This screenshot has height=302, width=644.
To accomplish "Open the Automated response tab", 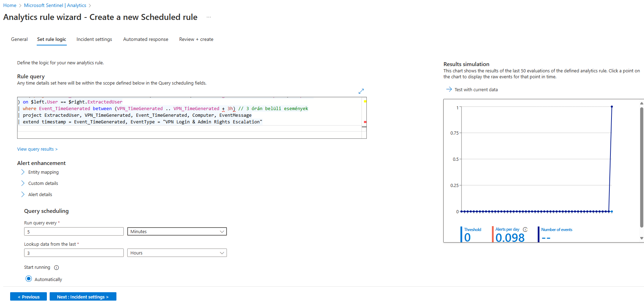I will tap(145, 39).
